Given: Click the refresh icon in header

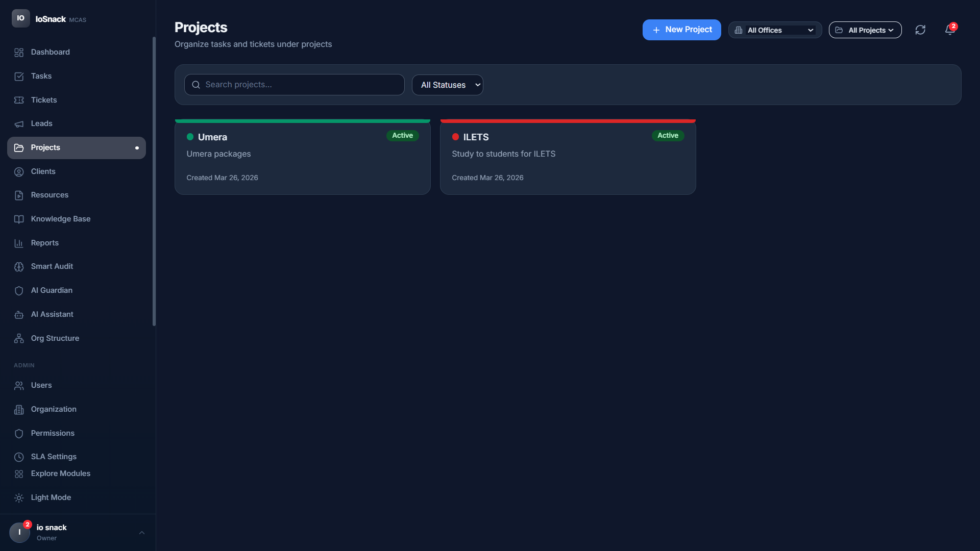Looking at the screenshot, I should coord(920,30).
